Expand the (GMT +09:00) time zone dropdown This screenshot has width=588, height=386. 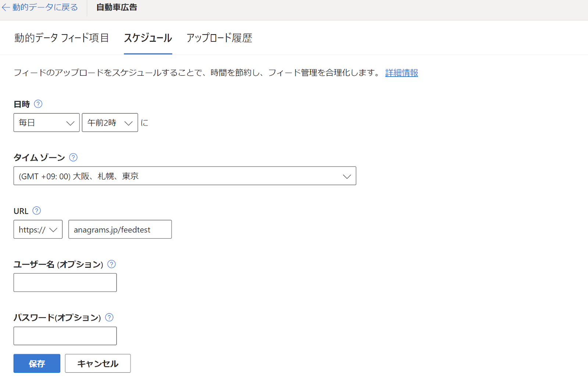point(184,176)
